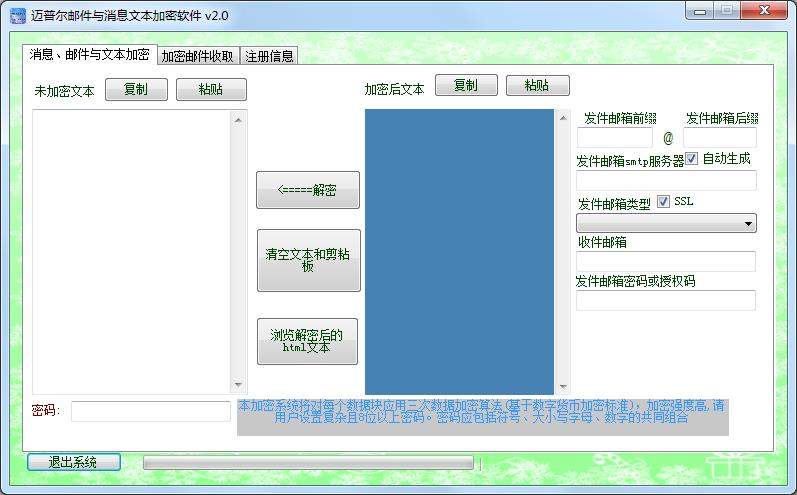Copy the unencrypted text with 复制
The width and height of the screenshot is (797, 495).
pyautogui.click(x=135, y=89)
